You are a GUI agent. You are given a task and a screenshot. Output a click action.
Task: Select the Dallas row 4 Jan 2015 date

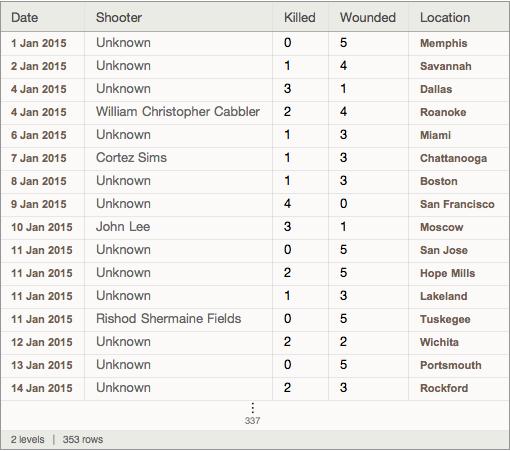click(x=39, y=89)
